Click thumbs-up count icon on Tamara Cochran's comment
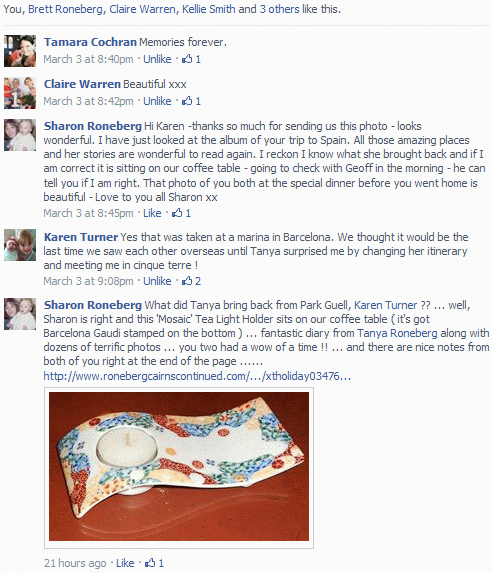Screen dimensions: 492x573 point(187,59)
